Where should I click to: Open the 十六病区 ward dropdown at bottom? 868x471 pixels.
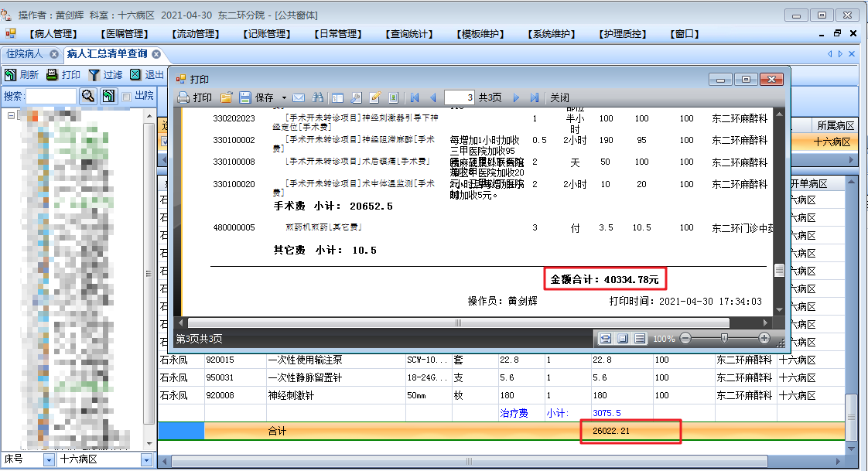click(x=146, y=459)
